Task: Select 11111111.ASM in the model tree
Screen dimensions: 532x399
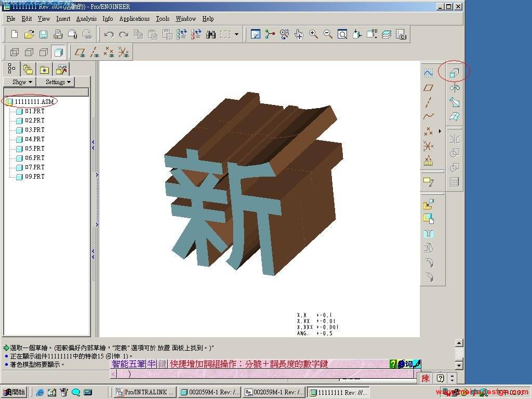Action: 33,102
